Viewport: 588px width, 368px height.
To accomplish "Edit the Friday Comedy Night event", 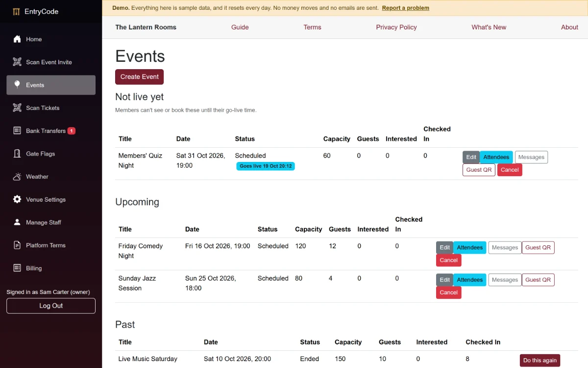I will [x=444, y=247].
